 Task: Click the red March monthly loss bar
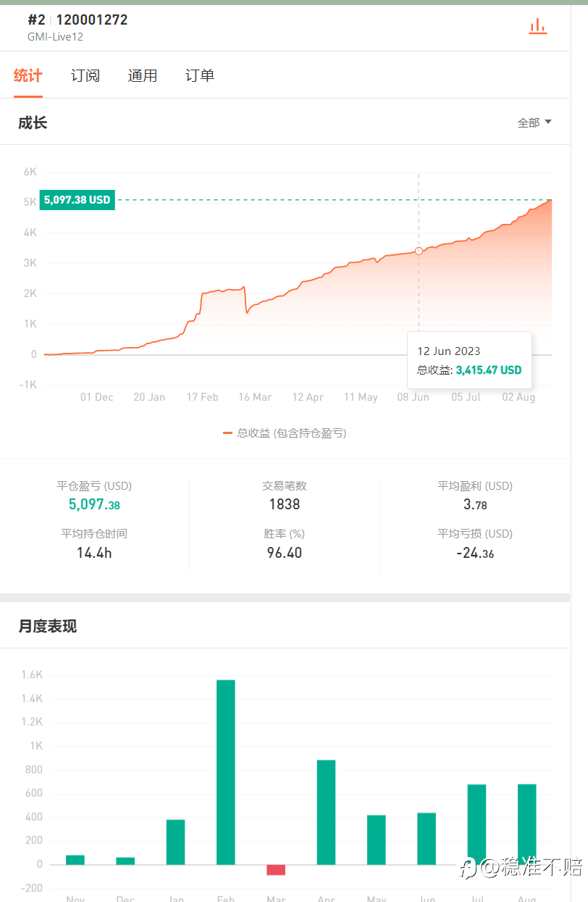click(x=276, y=869)
